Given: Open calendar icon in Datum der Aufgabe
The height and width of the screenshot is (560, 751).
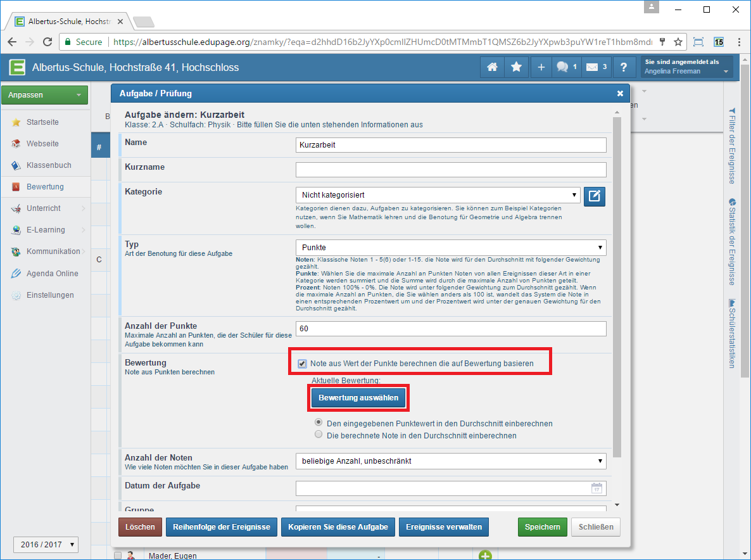Looking at the screenshot, I should coord(596,488).
